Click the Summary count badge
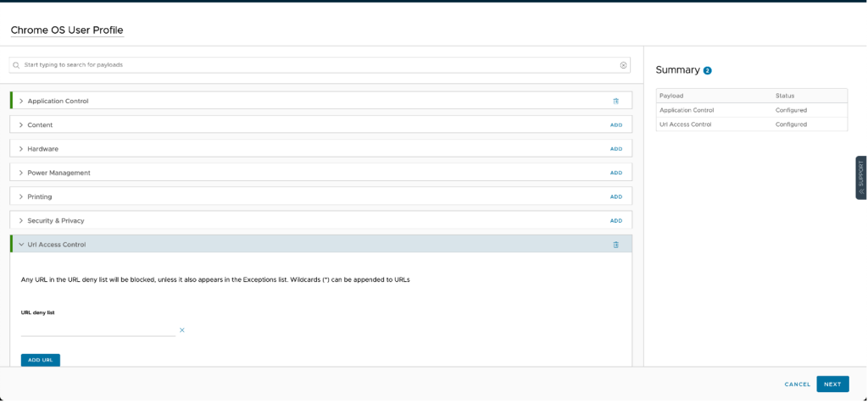The image size is (868, 403). pos(707,71)
